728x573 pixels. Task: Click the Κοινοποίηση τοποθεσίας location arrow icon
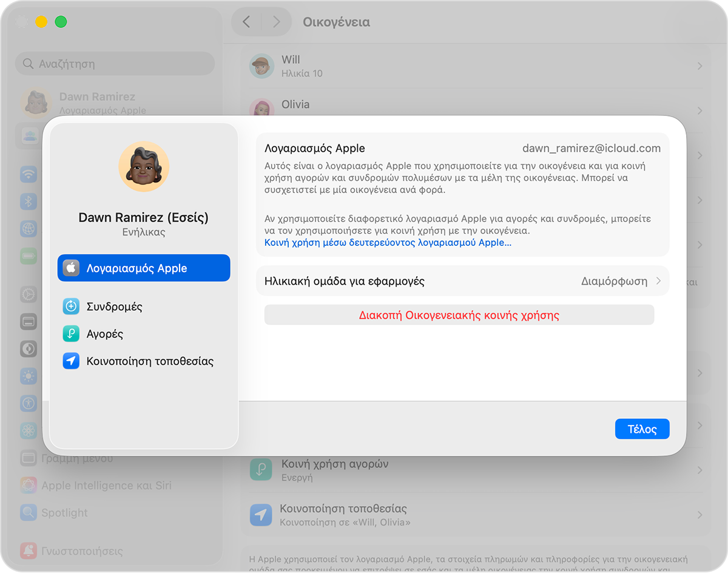(71, 361)
